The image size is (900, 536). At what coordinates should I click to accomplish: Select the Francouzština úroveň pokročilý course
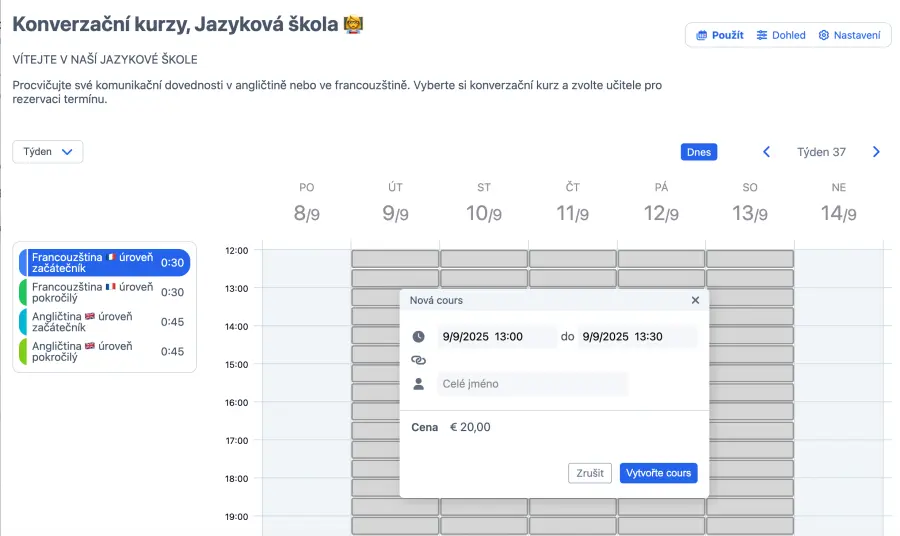105,292
